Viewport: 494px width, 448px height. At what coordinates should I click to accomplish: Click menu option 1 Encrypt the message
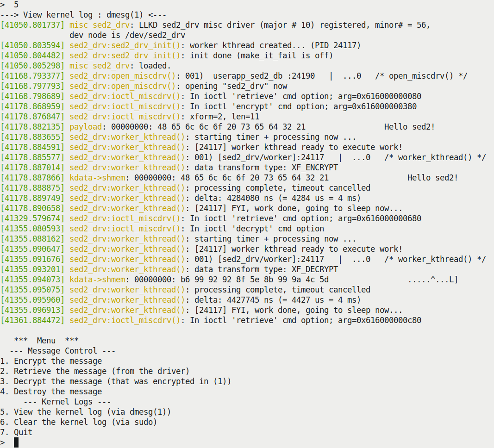click(51, 361)
